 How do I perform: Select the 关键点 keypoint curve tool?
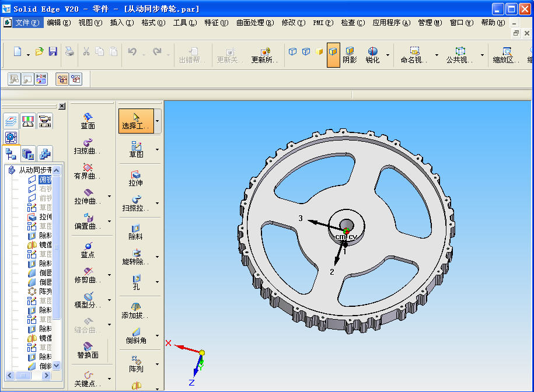point(88,379)
